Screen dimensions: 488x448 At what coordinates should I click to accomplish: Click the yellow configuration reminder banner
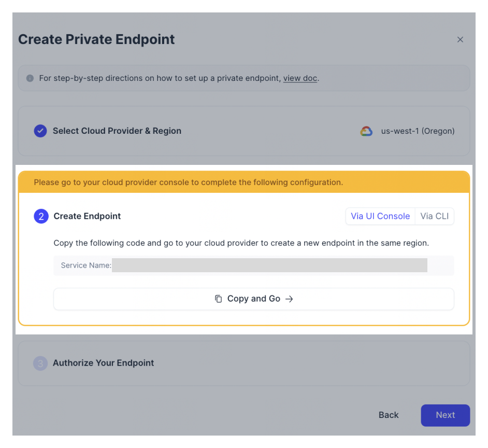(243, 182)
